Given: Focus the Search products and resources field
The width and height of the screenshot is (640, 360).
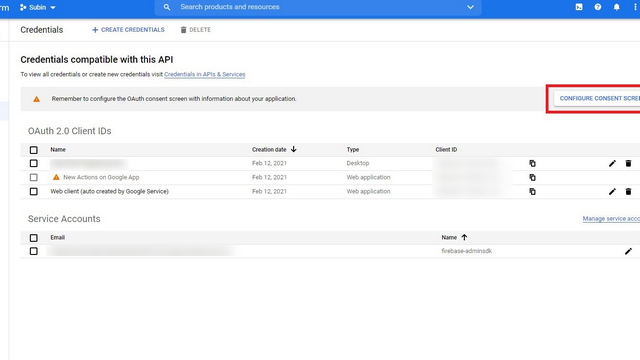Looking at the screenshot, I should point(318,7).
